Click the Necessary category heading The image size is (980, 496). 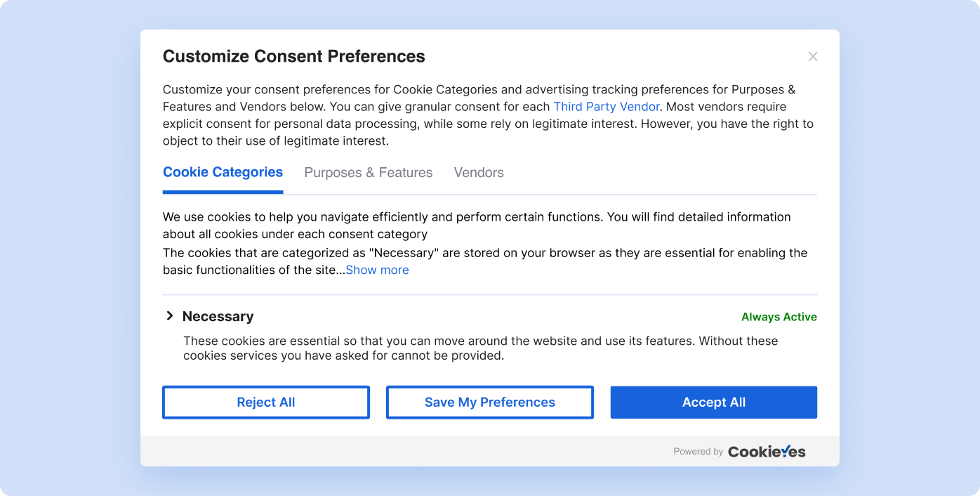218,317
